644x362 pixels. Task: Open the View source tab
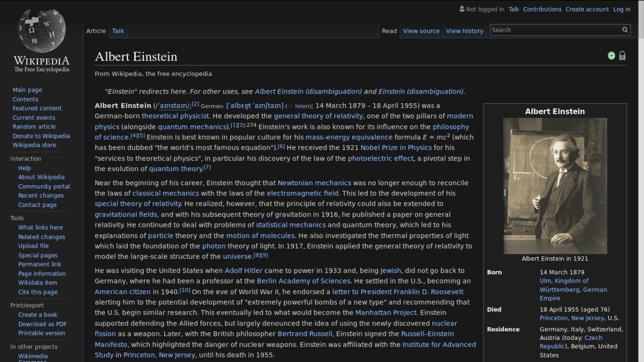(x=421, y=31)
